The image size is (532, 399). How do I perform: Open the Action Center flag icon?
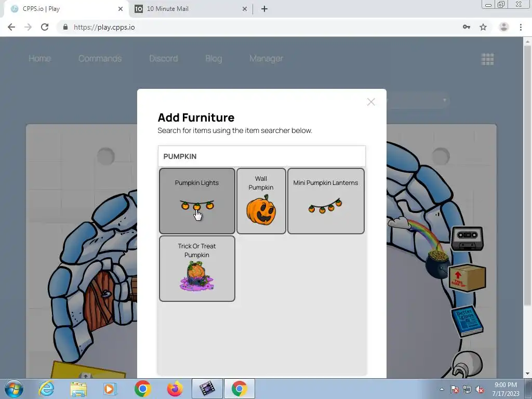coord(454,389)
